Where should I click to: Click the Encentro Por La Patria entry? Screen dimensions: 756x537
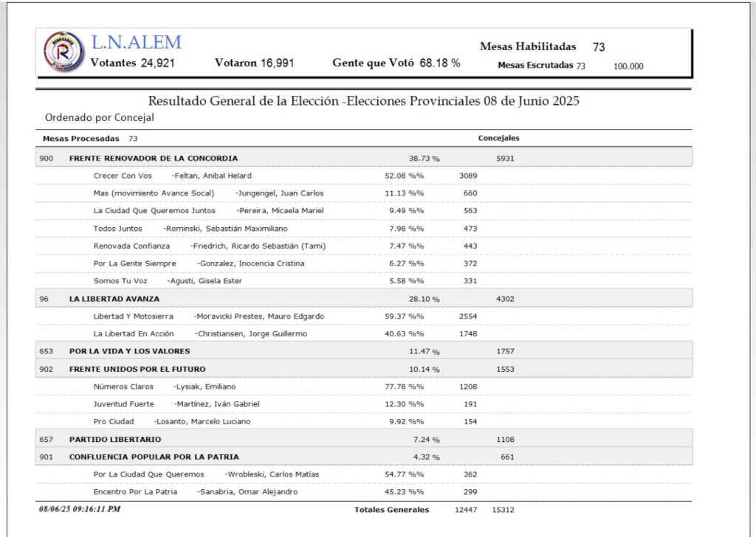click(364, 492)
